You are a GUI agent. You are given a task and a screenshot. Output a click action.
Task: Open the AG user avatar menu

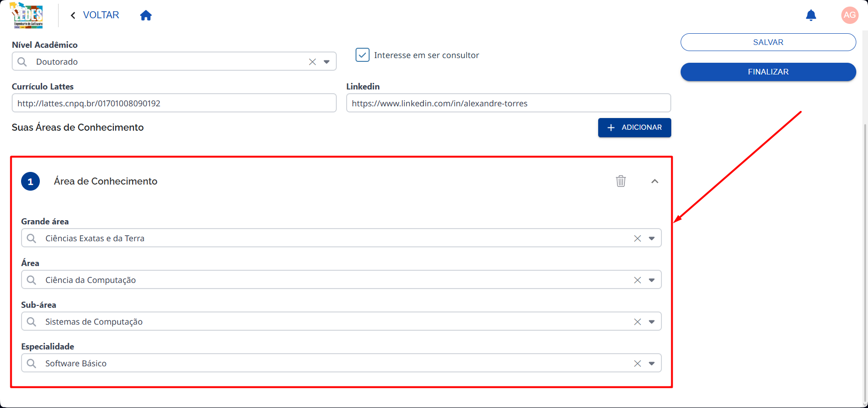tap(849, 15)
